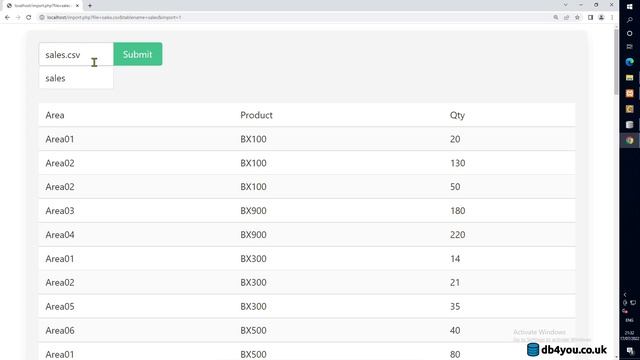Click the Qty value 180
Screen dimensions: 640x360
tap(458, 211)
